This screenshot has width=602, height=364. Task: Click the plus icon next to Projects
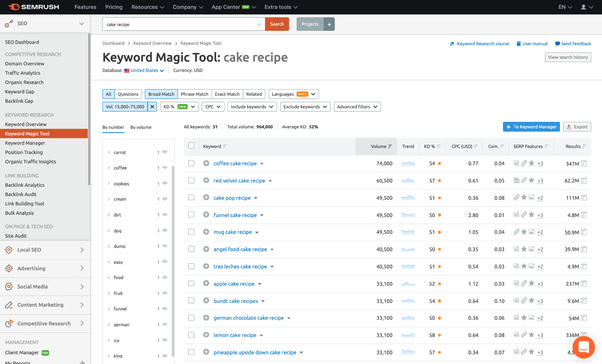[x=329, y=24]
